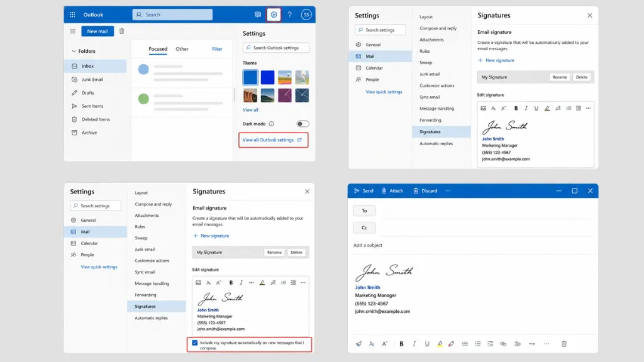The height and width of the screenshot is (362, 644).
Task: Click the Dark mode info icon
Action: pyautogui.click(x=272, y=124)
